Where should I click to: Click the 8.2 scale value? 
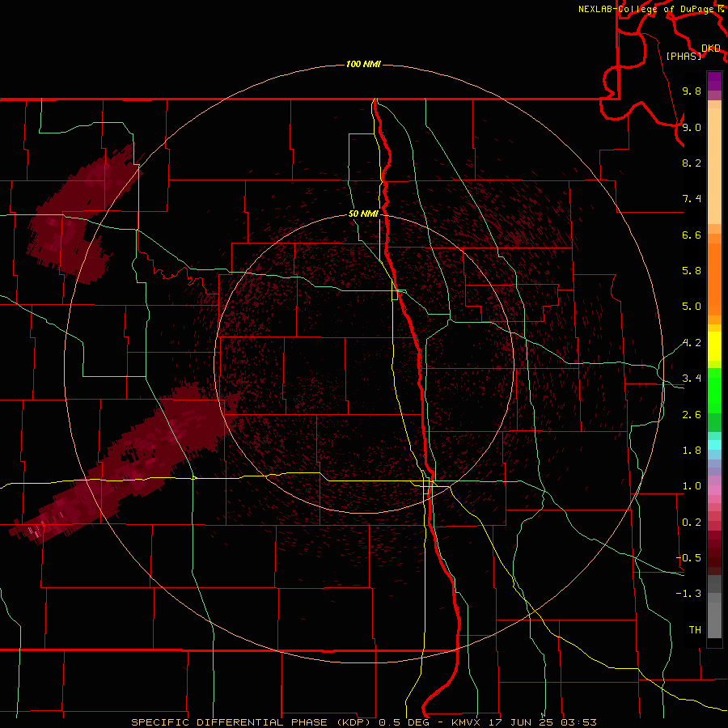click(692, 163)
